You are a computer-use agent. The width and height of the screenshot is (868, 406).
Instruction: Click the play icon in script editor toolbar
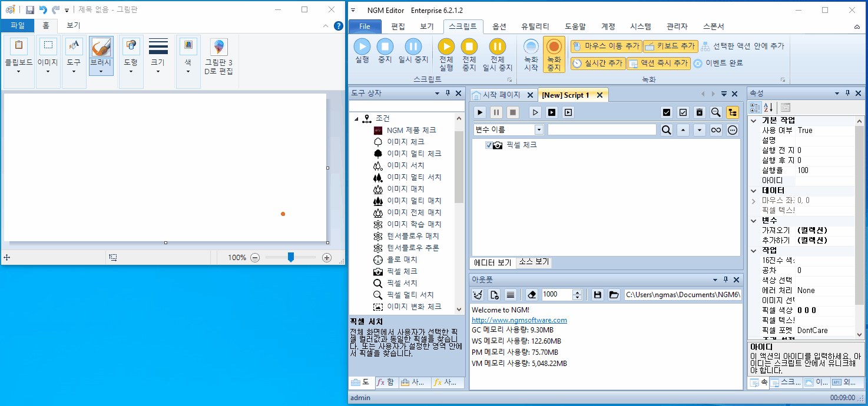click(481, 112)
